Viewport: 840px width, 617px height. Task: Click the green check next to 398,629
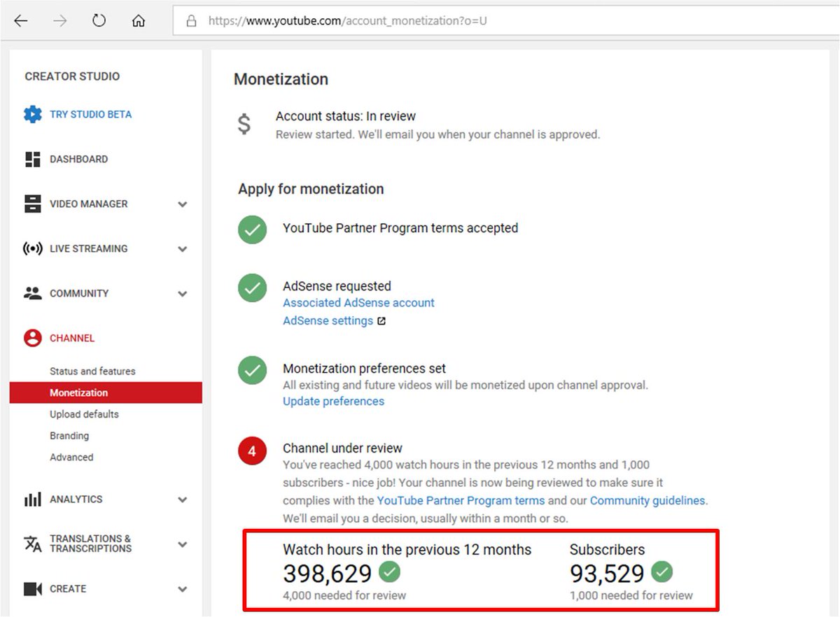pos(390,572)
